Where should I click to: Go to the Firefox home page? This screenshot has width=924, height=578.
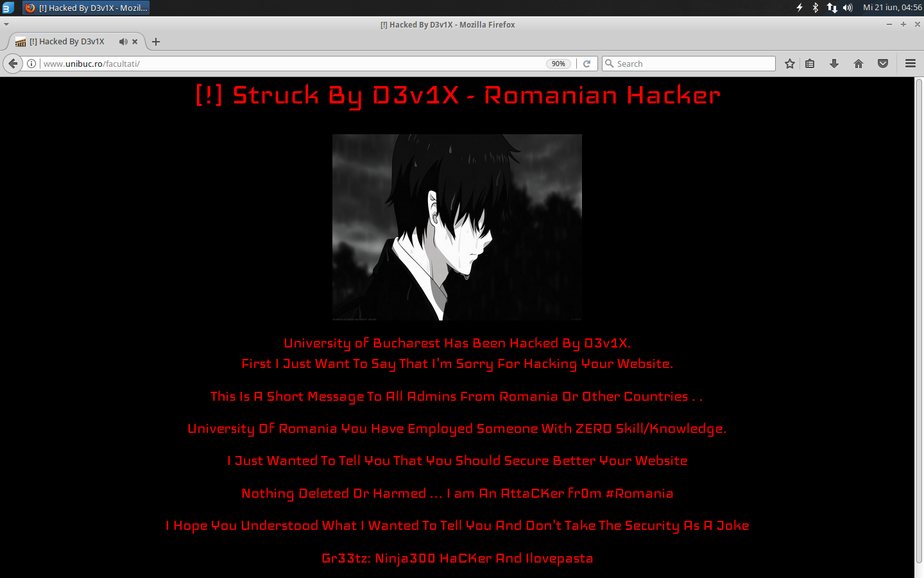coord(859,64)
